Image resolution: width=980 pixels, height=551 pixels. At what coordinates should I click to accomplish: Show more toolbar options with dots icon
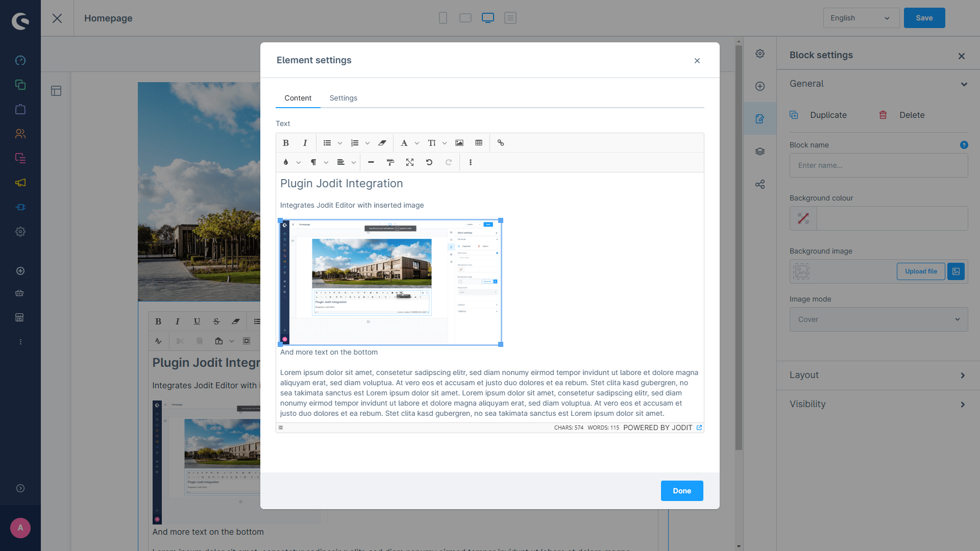click(471, 162)
